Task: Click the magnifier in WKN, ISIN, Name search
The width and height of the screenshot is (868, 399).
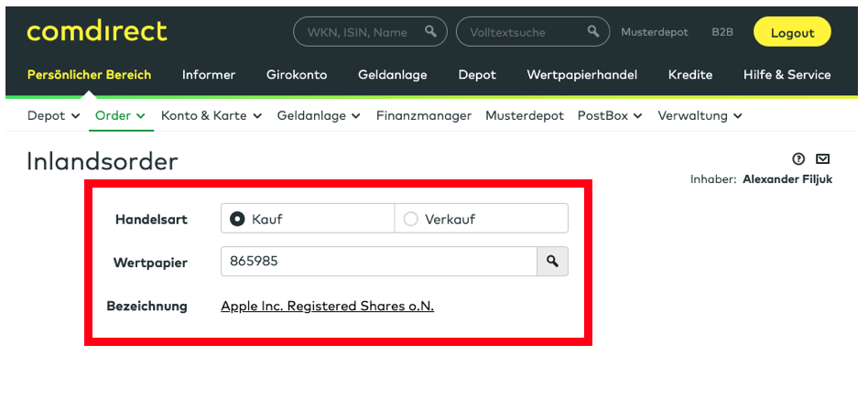Action: (430, 31)
